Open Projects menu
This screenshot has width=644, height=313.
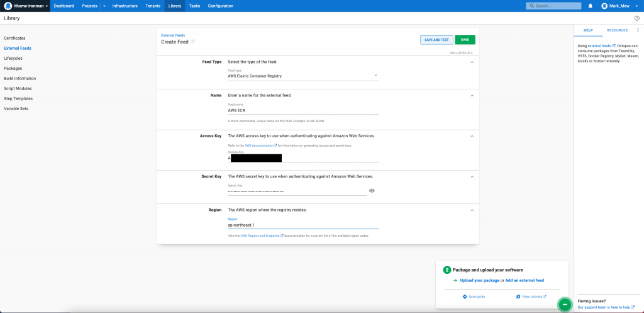click(89, 6)
